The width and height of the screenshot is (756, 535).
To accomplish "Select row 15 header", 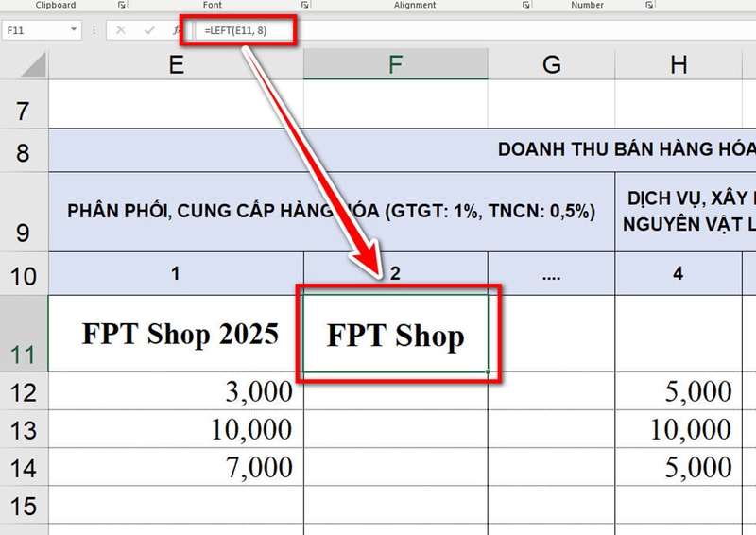I will pyautogui.click(x=24, y=505).
